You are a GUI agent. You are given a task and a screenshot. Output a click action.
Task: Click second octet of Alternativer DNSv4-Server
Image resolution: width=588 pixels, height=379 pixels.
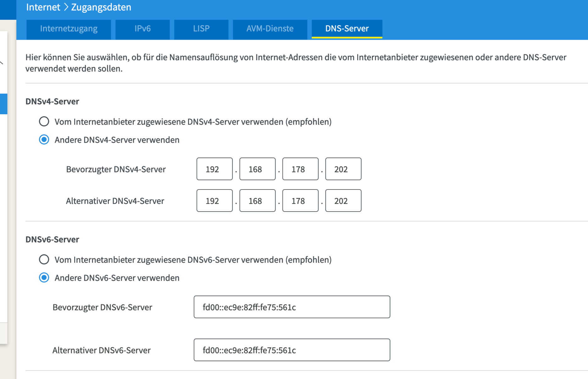[x=258, y=201]
